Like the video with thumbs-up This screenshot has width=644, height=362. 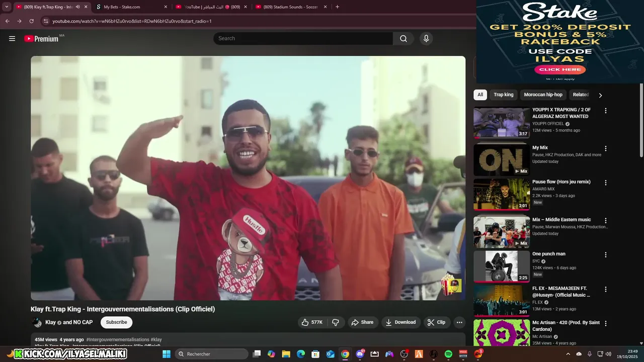311,322
